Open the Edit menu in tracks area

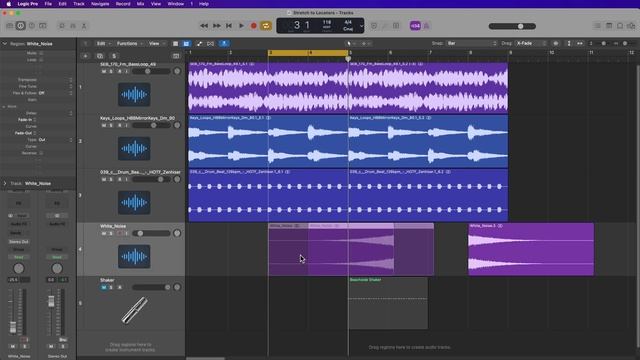103,43
